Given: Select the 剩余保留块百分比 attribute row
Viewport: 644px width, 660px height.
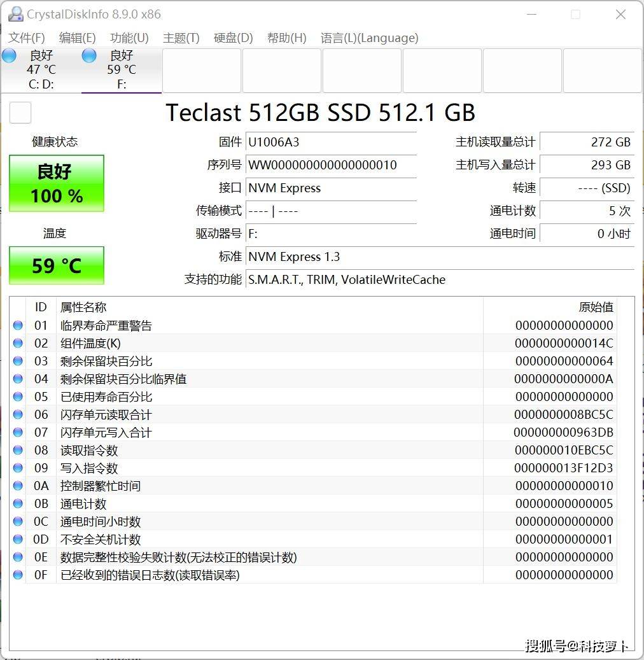Looking at the screenshot, I should pyautogui.click(x=313, y=361).
